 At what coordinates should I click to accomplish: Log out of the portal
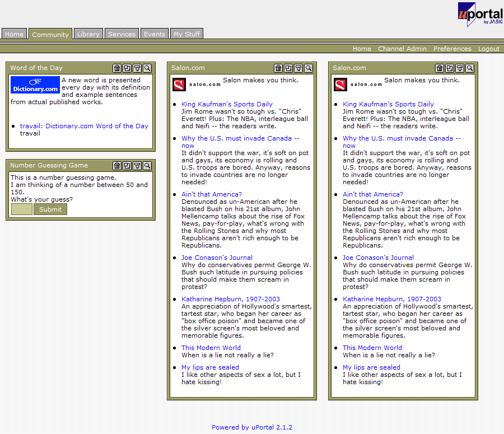pyautogui.click(x=489, y=49)
